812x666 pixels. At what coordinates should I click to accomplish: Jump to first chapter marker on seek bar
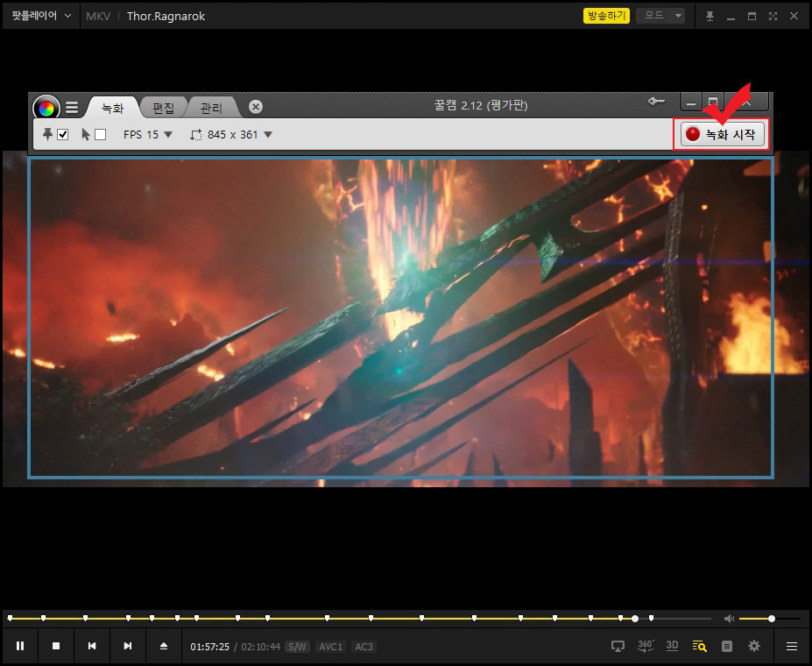pyautogui.click(x=10, y=618)
